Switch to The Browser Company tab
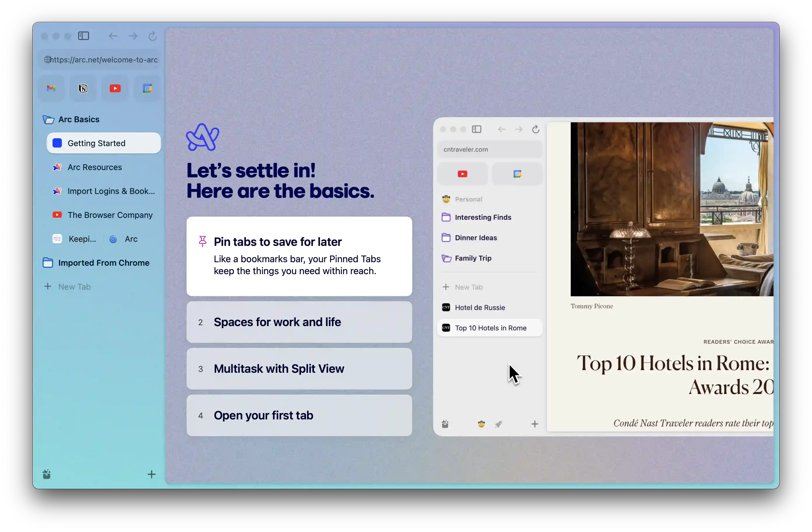 click(x=110, y=215)
